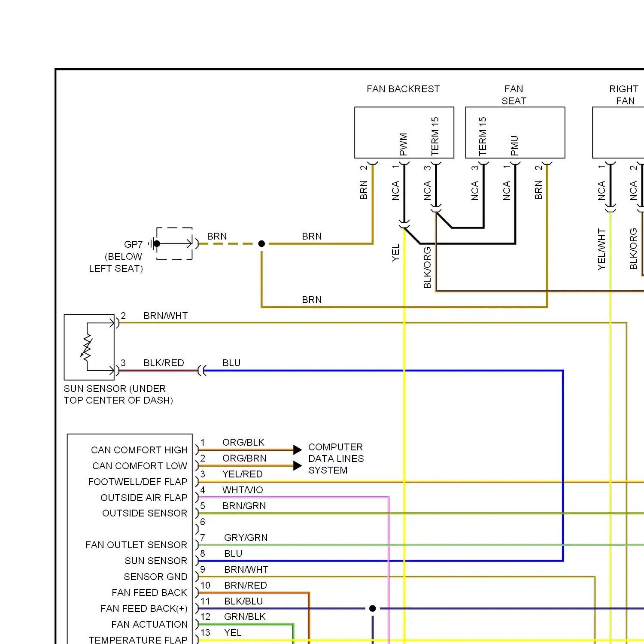Screen dimensions: 644x644
Task: Select the PWM terminal label in fan backrest
Action: 403,144
